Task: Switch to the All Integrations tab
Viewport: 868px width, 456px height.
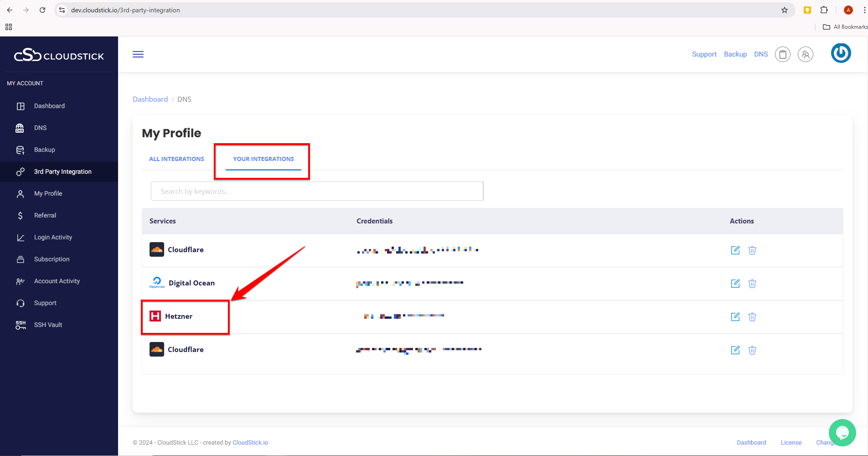Action: click(x=176, y=159)
